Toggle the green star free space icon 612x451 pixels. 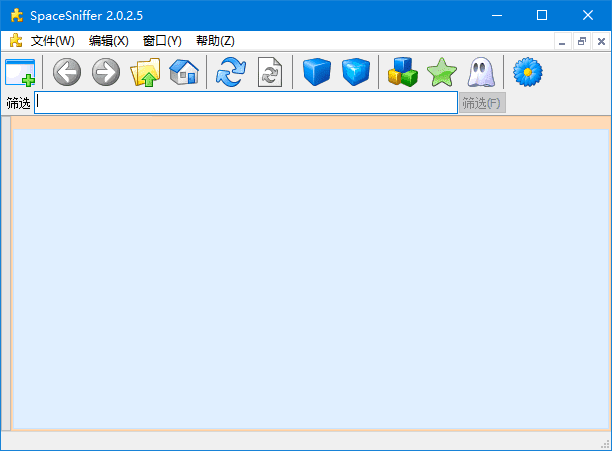(x=441, y=73)
